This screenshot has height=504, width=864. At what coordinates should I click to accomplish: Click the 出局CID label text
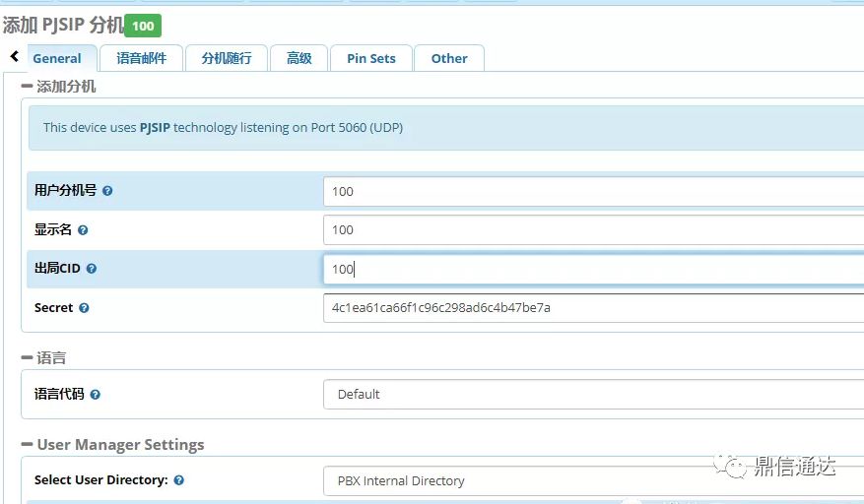[57, 269]
